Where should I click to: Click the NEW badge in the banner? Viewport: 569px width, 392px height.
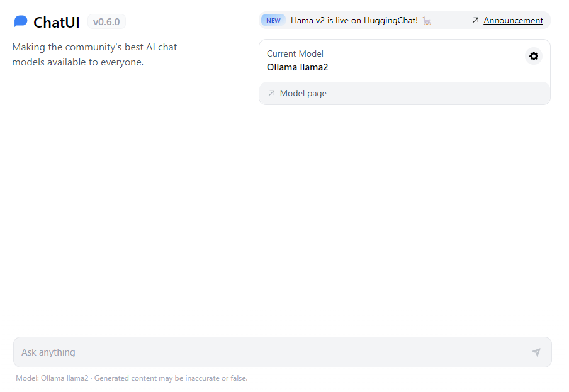[273, 20]
